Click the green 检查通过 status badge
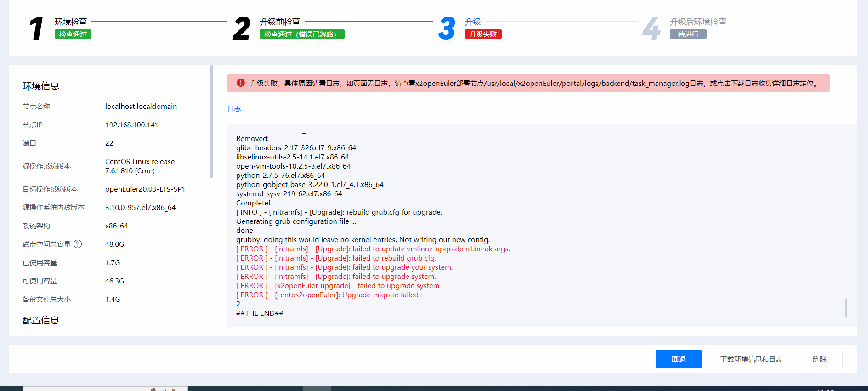 pos(73,34)
